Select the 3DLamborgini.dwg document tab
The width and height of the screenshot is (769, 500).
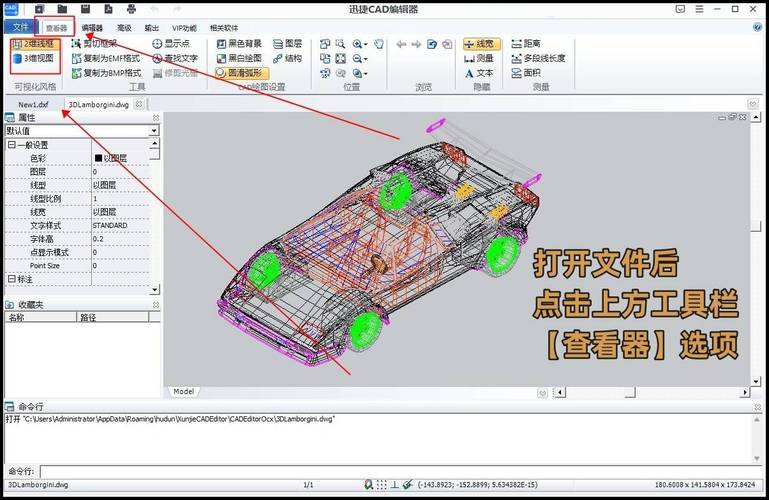98,104
